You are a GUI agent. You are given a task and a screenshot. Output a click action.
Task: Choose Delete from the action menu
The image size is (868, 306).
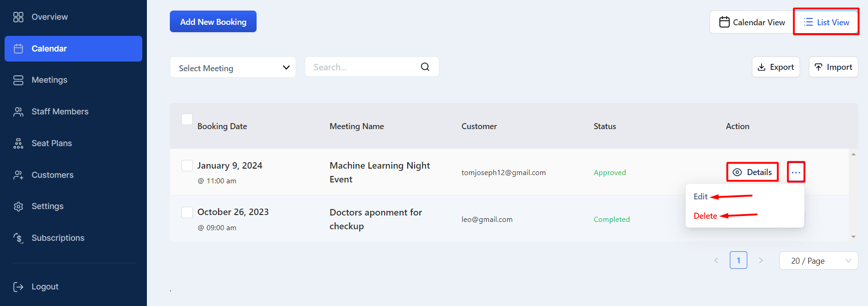[x=705, y=216]
